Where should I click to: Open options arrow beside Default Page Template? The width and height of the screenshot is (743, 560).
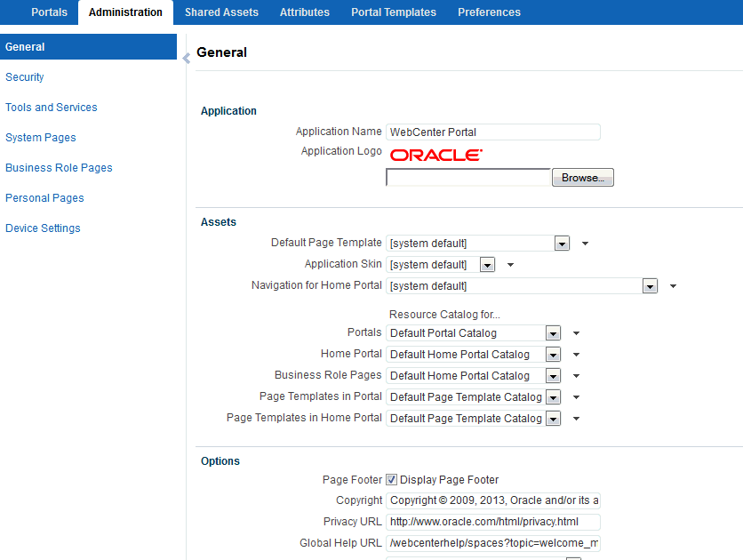585,244
